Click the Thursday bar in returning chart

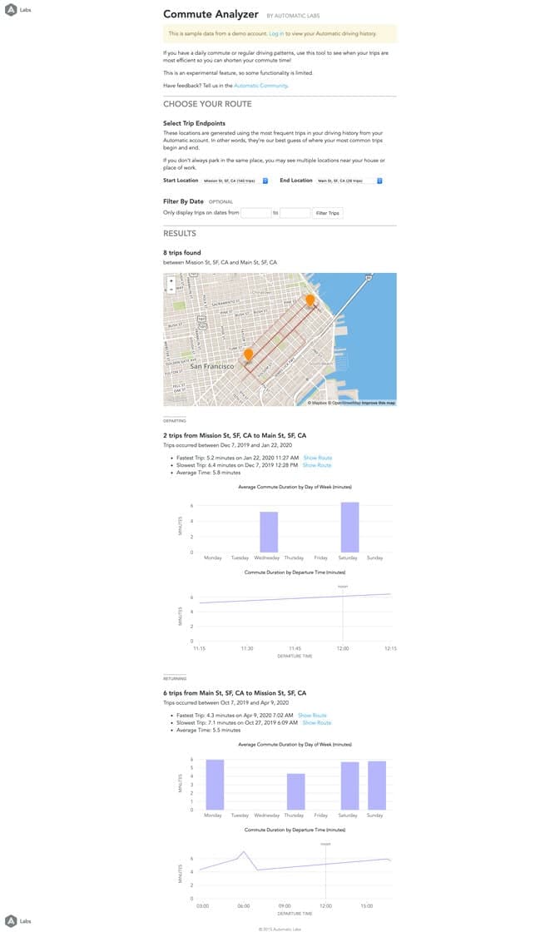[x=296, y=791]
